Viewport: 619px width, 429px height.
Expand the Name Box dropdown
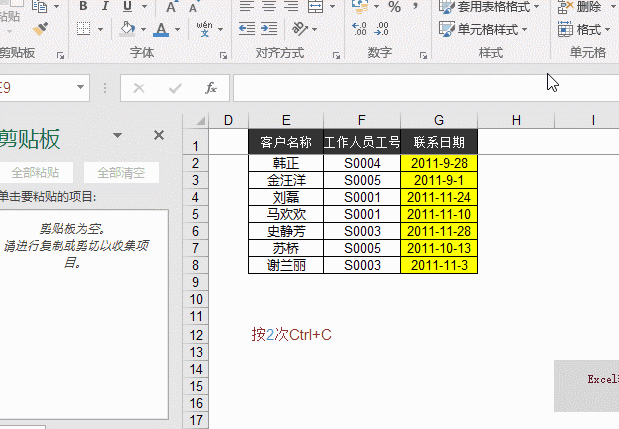coord(80,87)
